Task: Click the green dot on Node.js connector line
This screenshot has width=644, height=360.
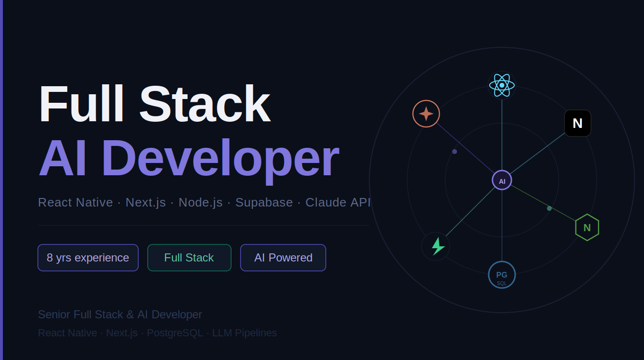Action: 549,208
